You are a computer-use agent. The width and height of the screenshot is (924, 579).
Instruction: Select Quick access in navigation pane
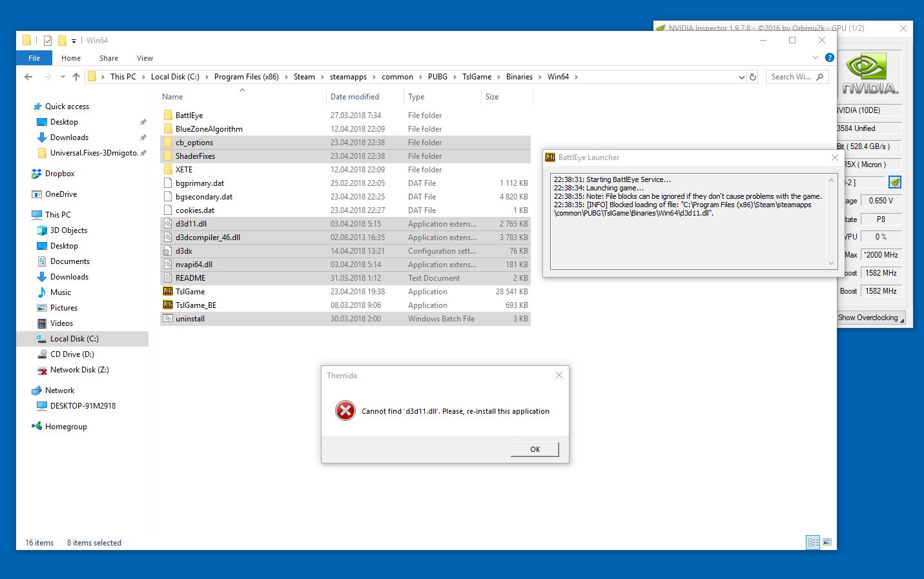67,107
